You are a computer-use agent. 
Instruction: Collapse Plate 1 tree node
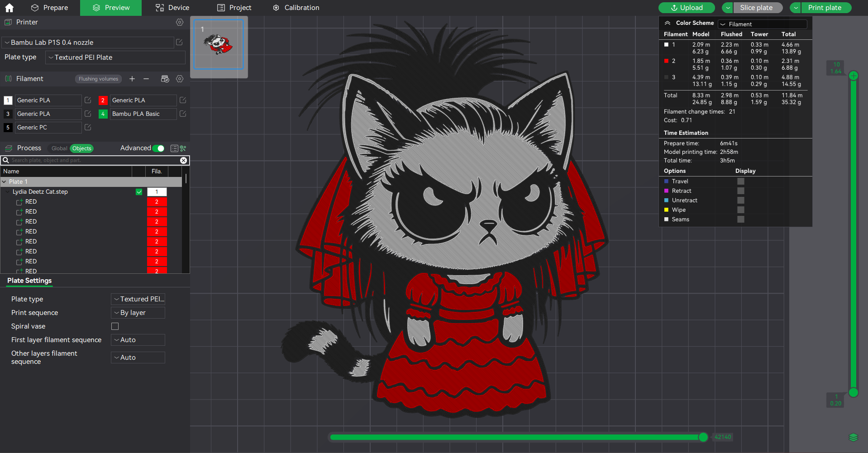click(4, 182)
